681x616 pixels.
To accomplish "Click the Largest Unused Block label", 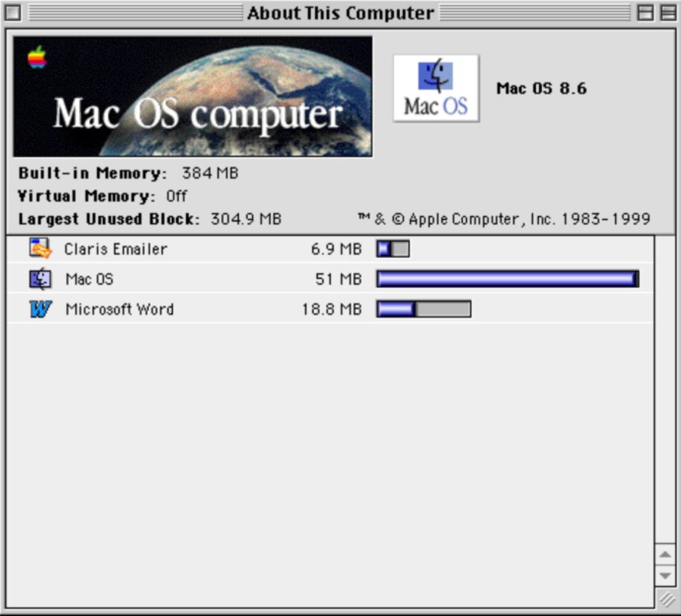I will tap(109, 219).
